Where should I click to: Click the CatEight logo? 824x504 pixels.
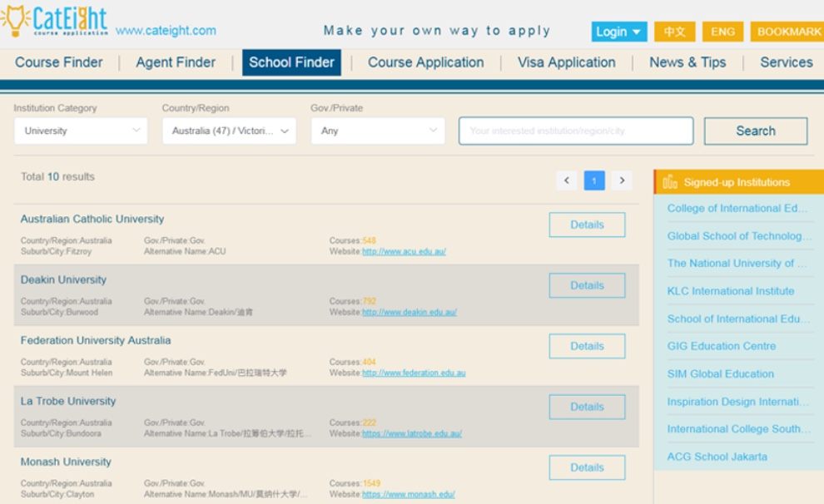[57, 21]
